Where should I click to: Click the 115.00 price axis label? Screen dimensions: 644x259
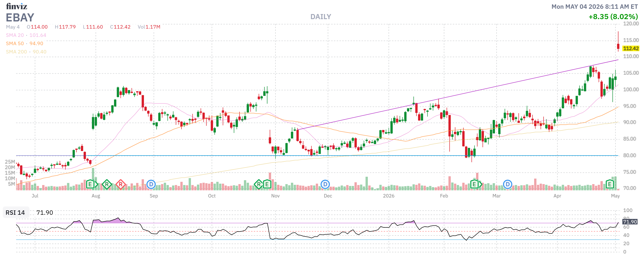(631, 40)
